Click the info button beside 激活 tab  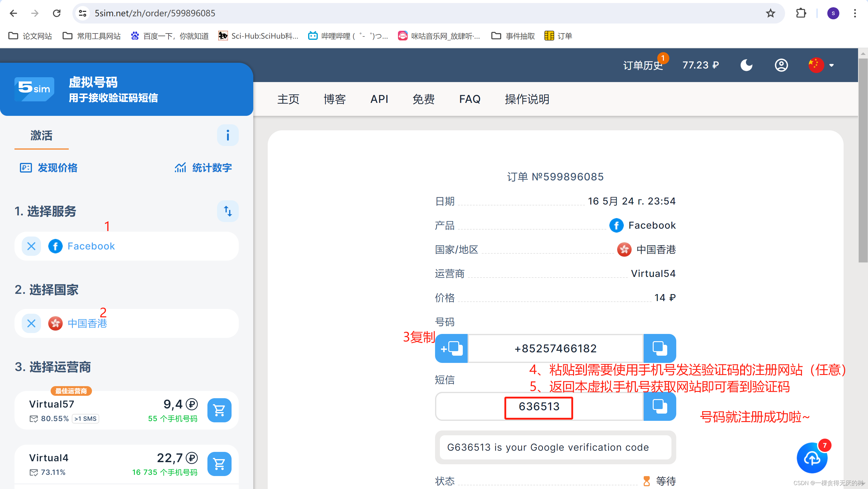pos(227,135)
